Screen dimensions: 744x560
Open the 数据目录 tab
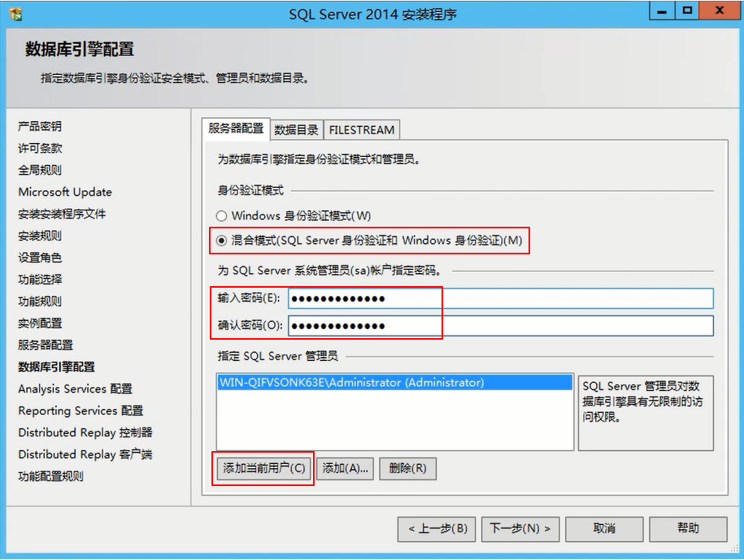(x=297, y=130)
